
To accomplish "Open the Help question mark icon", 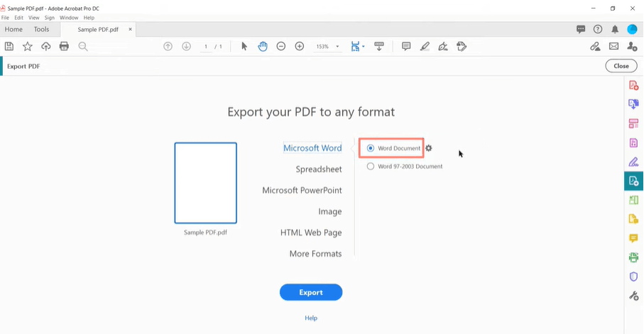I will pyautogui.click(x=598, y=29).
